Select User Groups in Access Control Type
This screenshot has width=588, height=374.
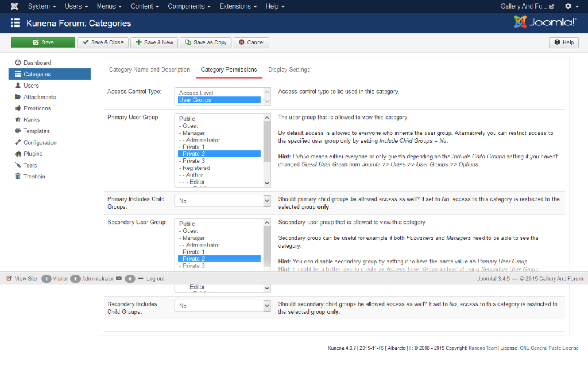[x=219, y=100]
